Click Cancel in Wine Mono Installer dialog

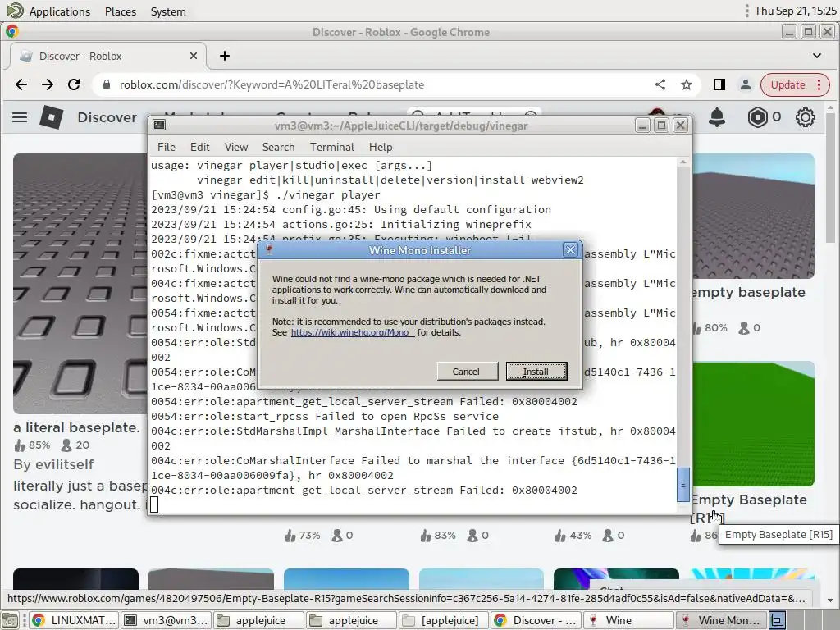click(x=466, y=372)
